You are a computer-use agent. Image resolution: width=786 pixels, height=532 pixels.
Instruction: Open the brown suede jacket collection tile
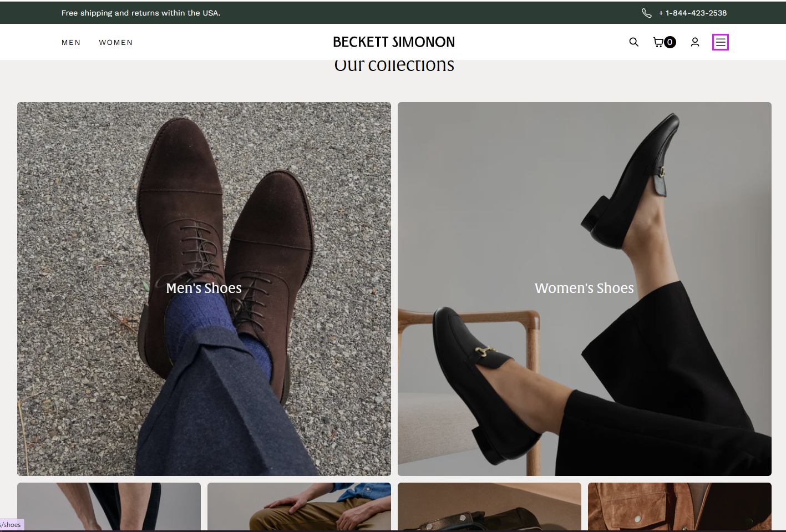coord(679,506)
